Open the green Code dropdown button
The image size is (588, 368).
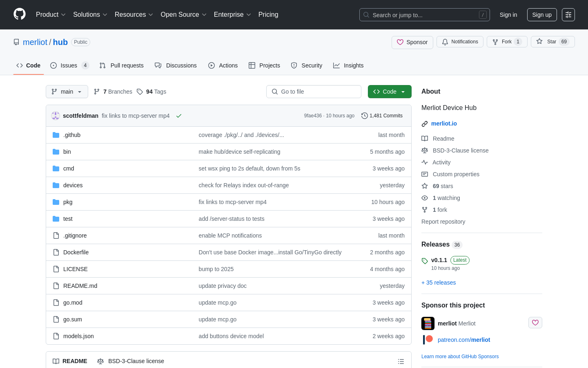click(x=390, y=92)
